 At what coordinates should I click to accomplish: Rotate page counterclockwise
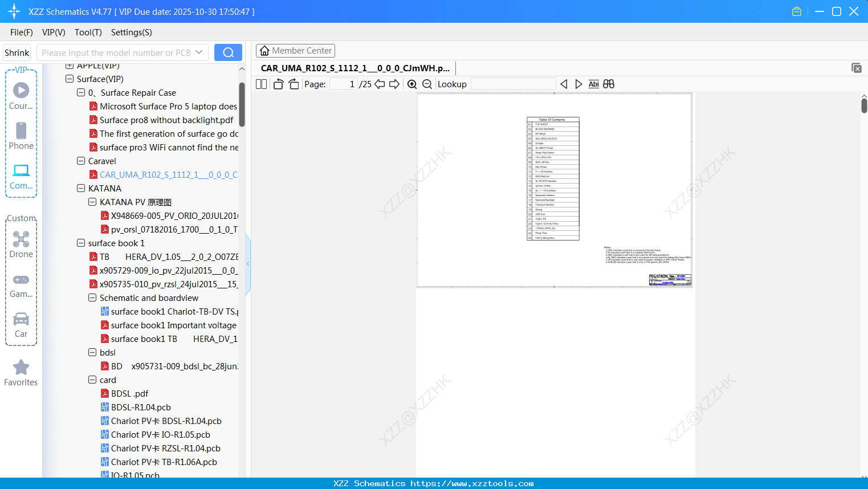[278, 84]
